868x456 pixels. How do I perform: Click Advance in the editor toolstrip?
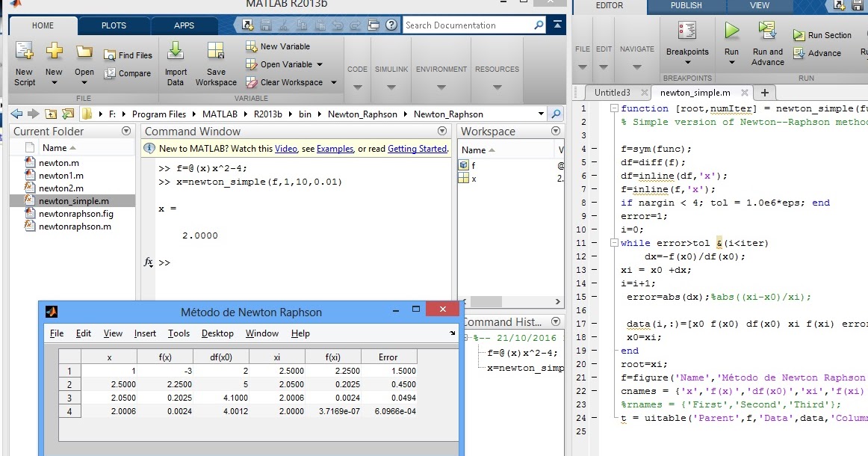817,53
